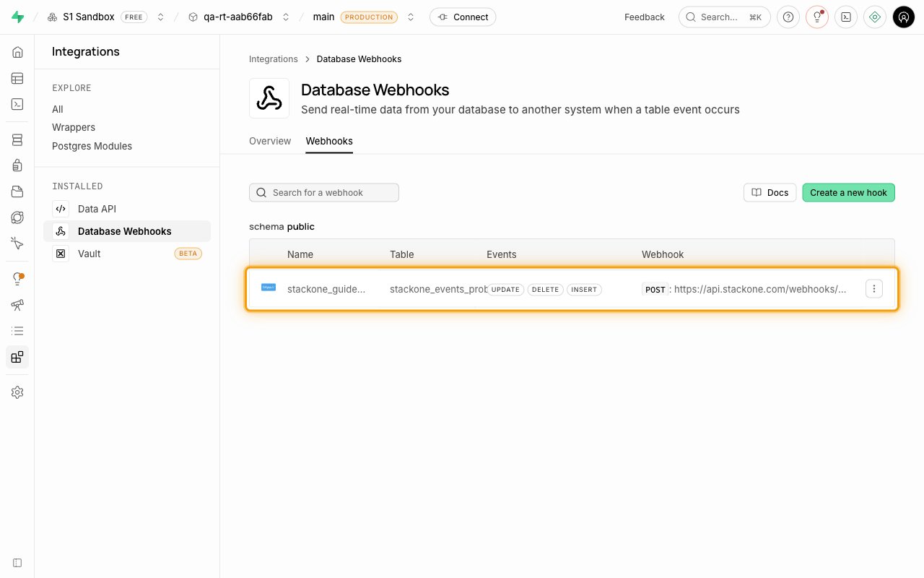Open the Advisor lightbulb icon in header
The height and width of the screenshot is (578, 924).
tap(816, 17)
